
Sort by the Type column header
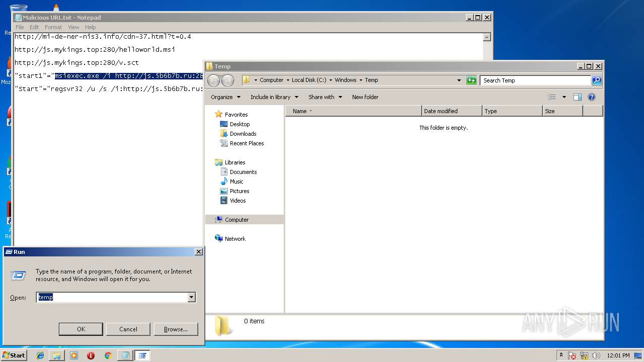pyautogui.click(x=512, y=111)
